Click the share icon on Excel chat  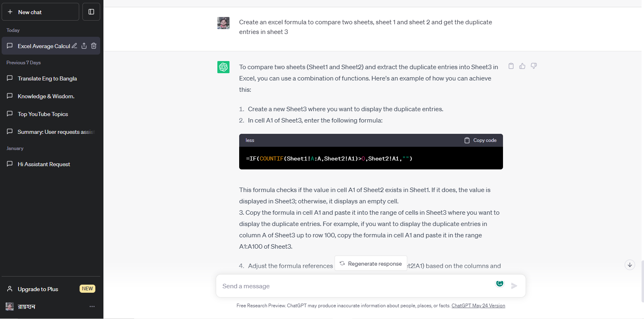point(84,46)
